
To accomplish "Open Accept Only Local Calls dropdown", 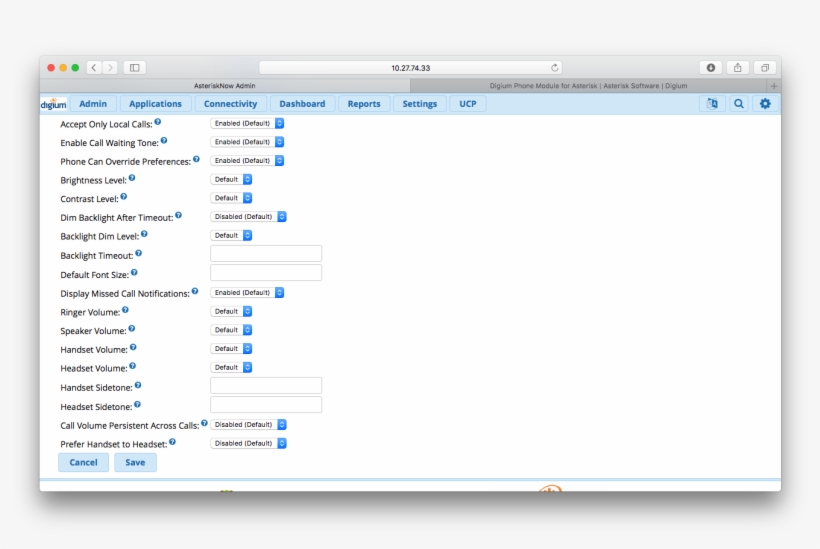I will (x=247, y=123).
